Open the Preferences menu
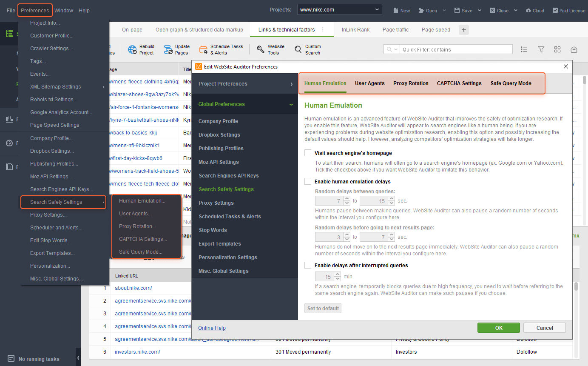 click(35, 10)
